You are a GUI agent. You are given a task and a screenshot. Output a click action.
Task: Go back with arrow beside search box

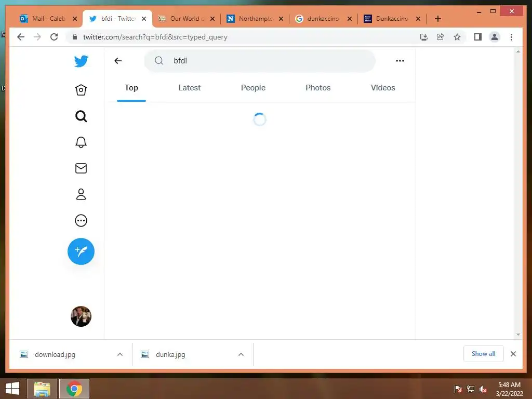pyautogui.click(x=118, y=61)
